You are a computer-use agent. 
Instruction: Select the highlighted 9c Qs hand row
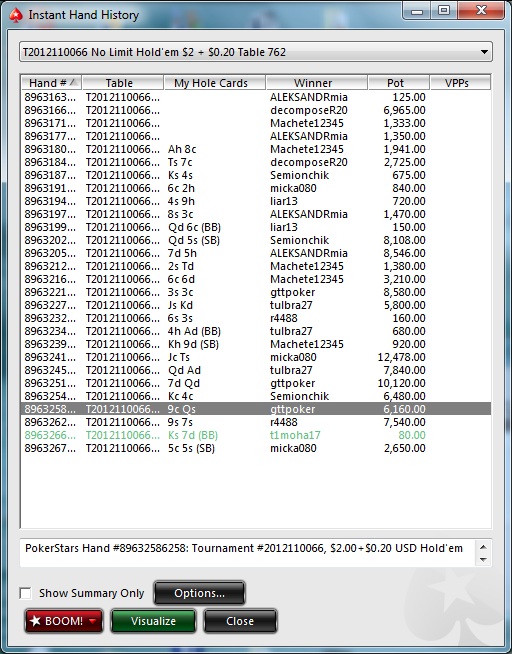[256, 409]
